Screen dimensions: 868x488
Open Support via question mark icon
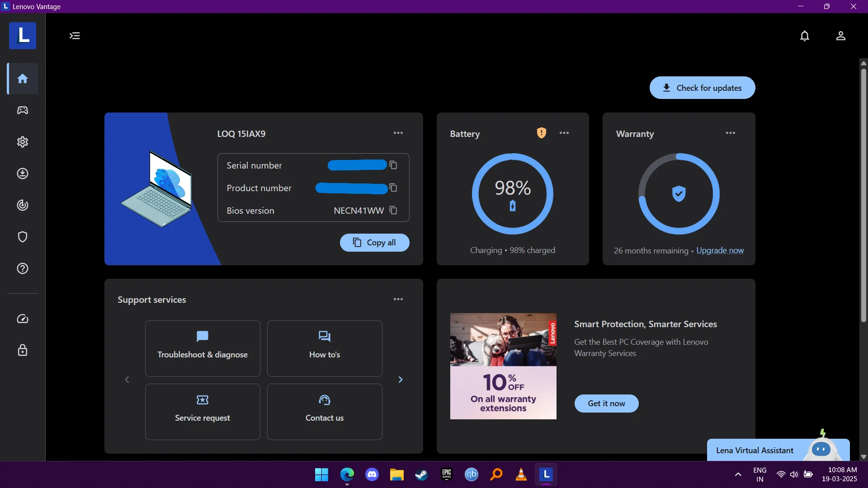pos(22,268)
